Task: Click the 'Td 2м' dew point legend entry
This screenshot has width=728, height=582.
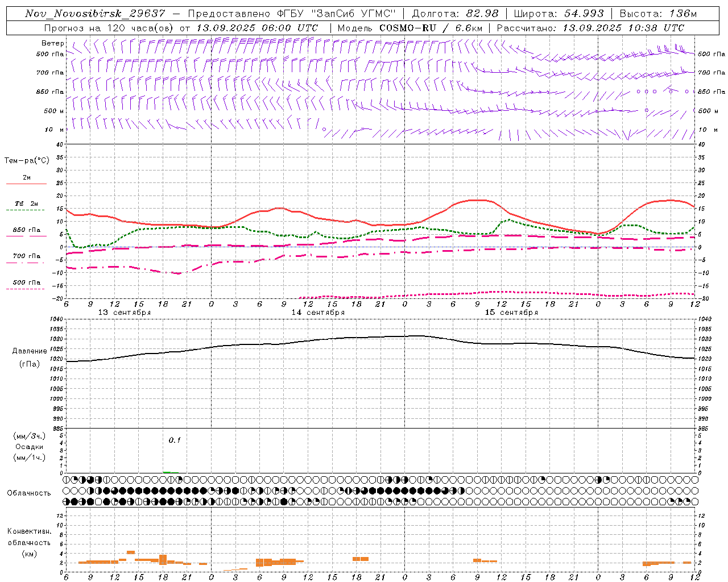Action: [27, 203]
